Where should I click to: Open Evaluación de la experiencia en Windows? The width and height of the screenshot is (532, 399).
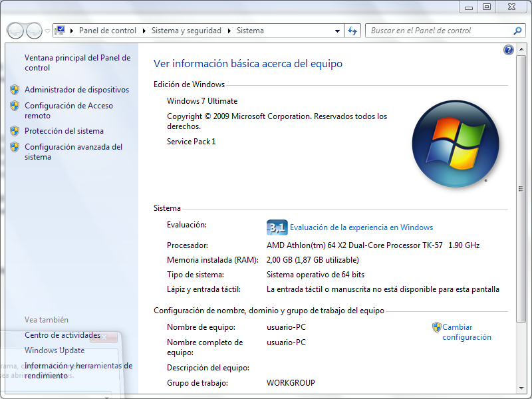(361, 227)
